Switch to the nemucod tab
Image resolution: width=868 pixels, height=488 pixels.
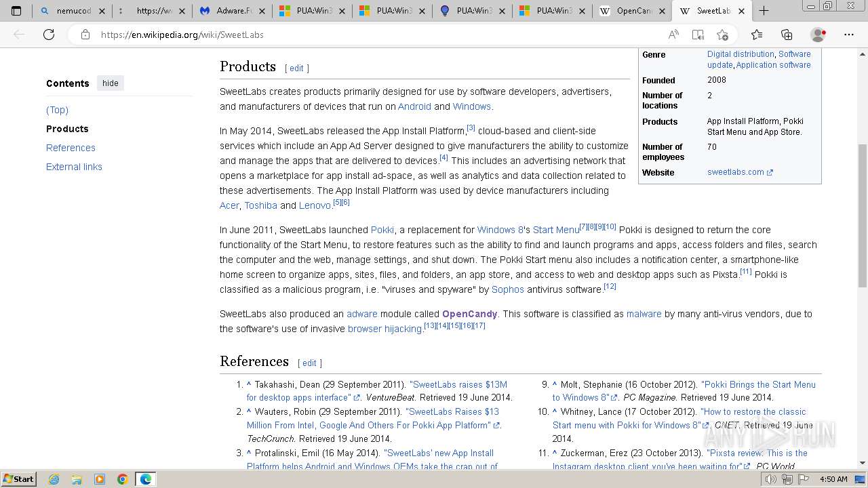(x=73, y=11)
